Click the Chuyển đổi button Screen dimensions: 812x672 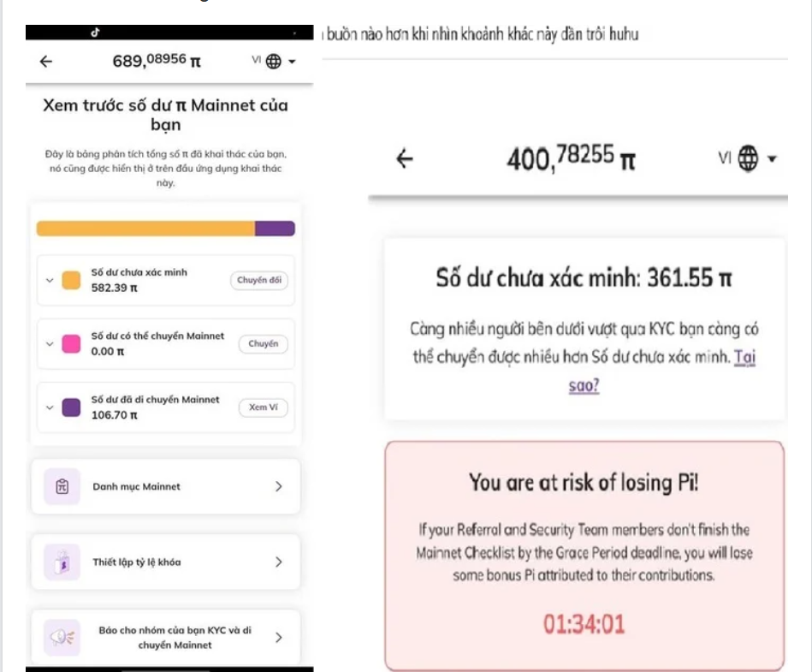(x=259, y=280)
